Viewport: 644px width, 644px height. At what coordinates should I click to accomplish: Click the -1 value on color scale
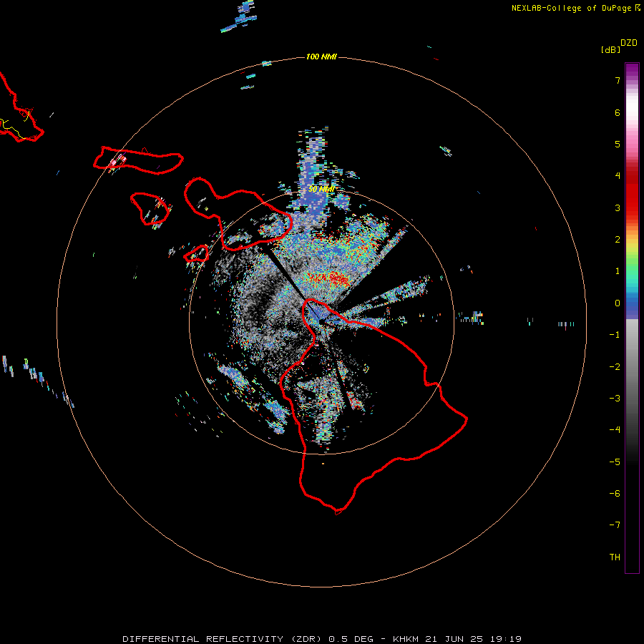(x=615, y=335)
